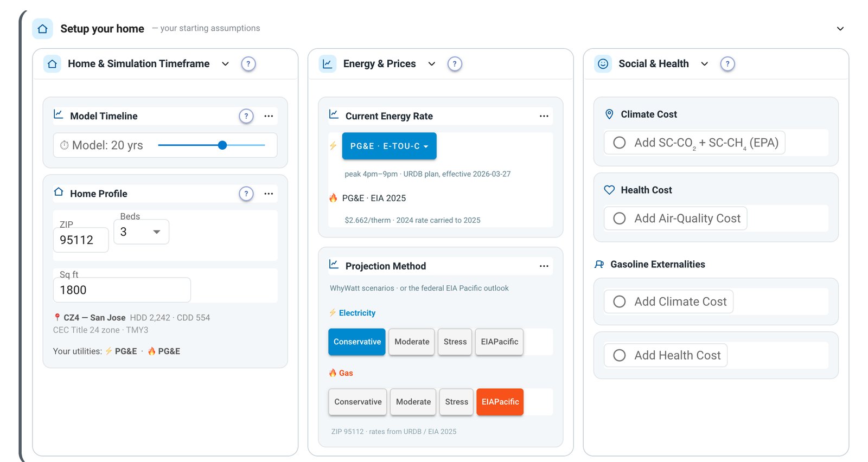Click the Health Cost heart icon
The width and height of the screenshot is (868, 462).
coord(609,190)
